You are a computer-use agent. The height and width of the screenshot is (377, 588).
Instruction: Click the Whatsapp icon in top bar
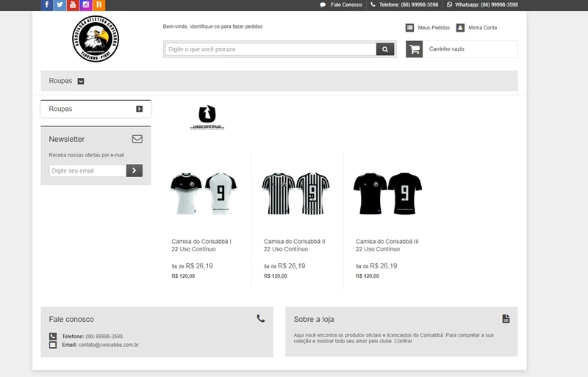point(449,4)
